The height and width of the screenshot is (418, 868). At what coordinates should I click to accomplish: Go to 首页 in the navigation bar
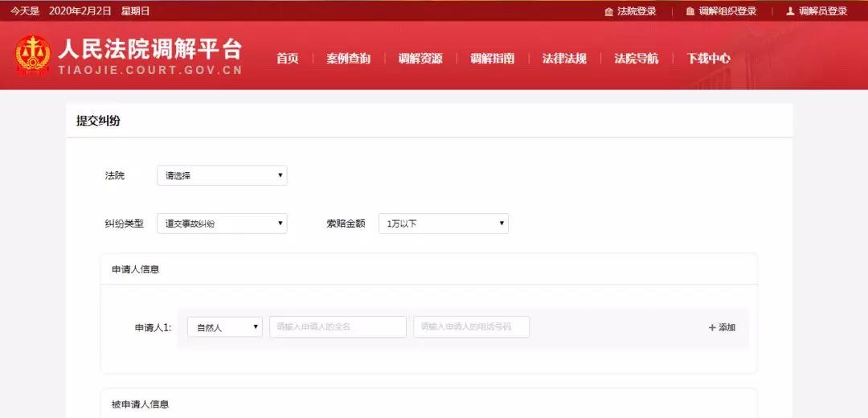tap(287, 59)
